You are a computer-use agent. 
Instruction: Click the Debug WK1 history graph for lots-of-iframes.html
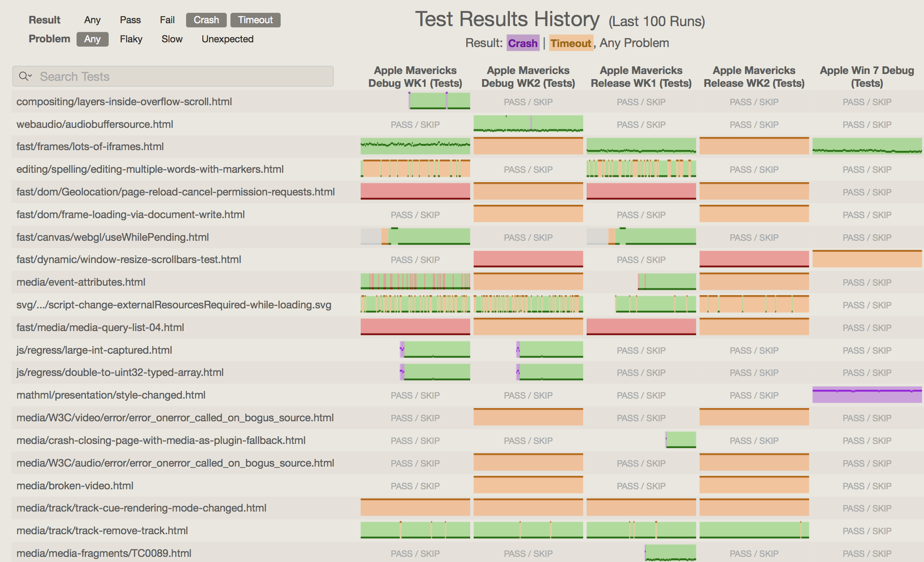pos(415,146)
